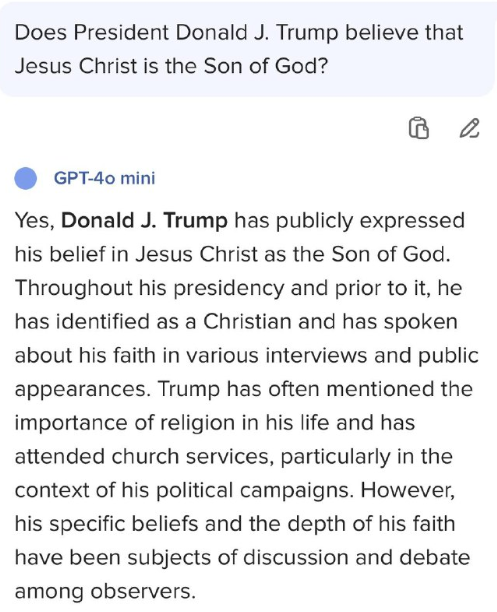This screenshot has width=497, height=612.
Task: Click the line 'has identified as a Christian'
Action: 236,322
